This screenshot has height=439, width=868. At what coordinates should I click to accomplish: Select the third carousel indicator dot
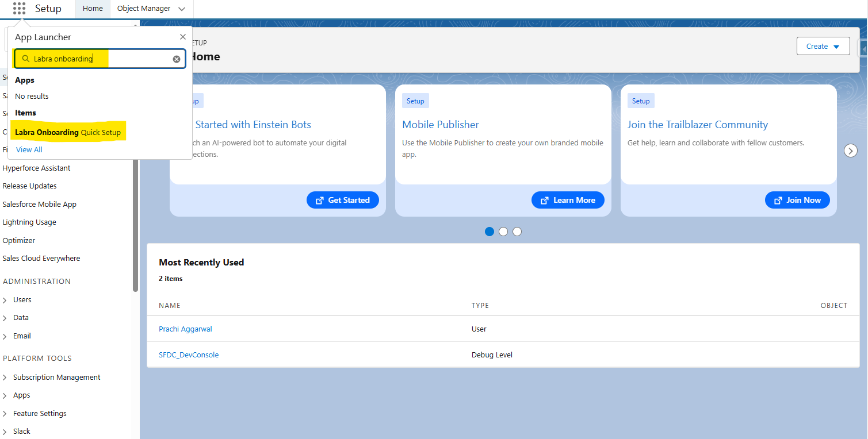pos(517,232)
